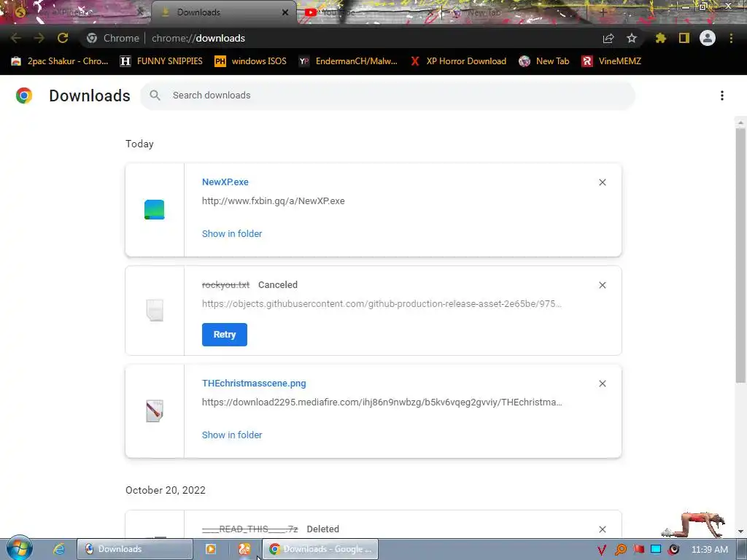
Task: Open the EndermanCH/Malw... bookmark
Action: tap(348, 61)
